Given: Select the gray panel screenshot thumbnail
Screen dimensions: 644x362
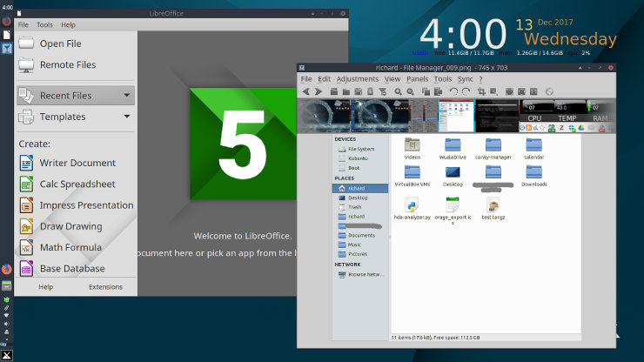Looking at the screenshot, I should coord(424,116).
